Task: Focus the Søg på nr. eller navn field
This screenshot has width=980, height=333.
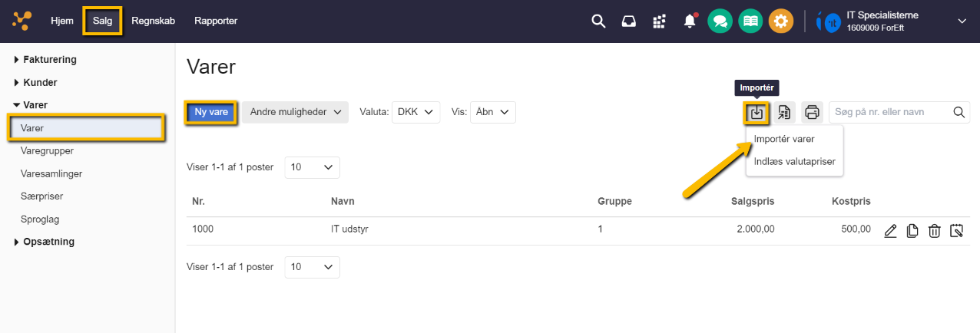Action: point(891,112)
